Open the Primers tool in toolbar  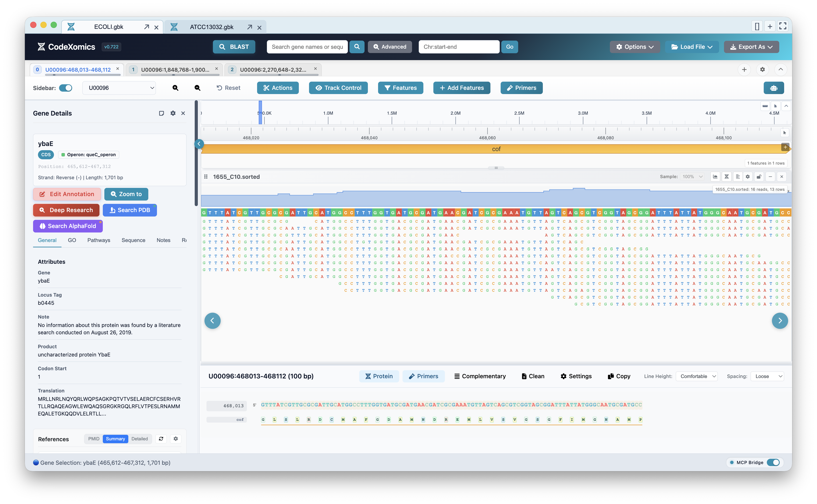521,88
